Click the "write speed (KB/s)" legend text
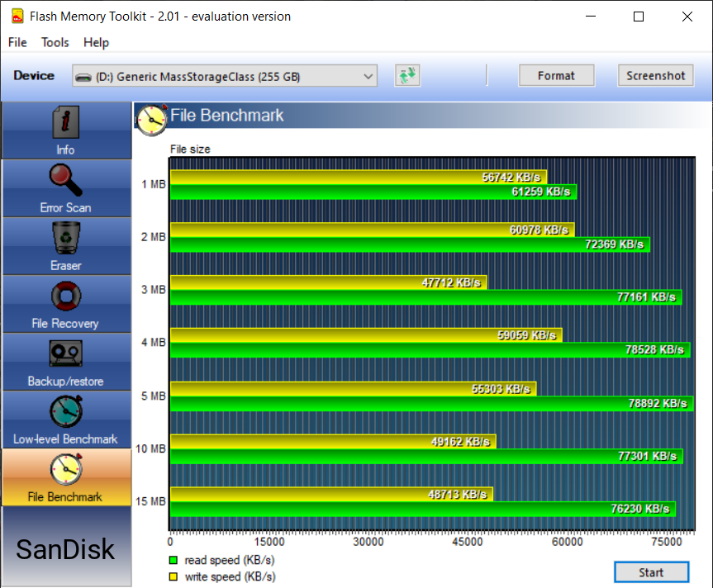713x588 pixels. click(x=230, y=576)
